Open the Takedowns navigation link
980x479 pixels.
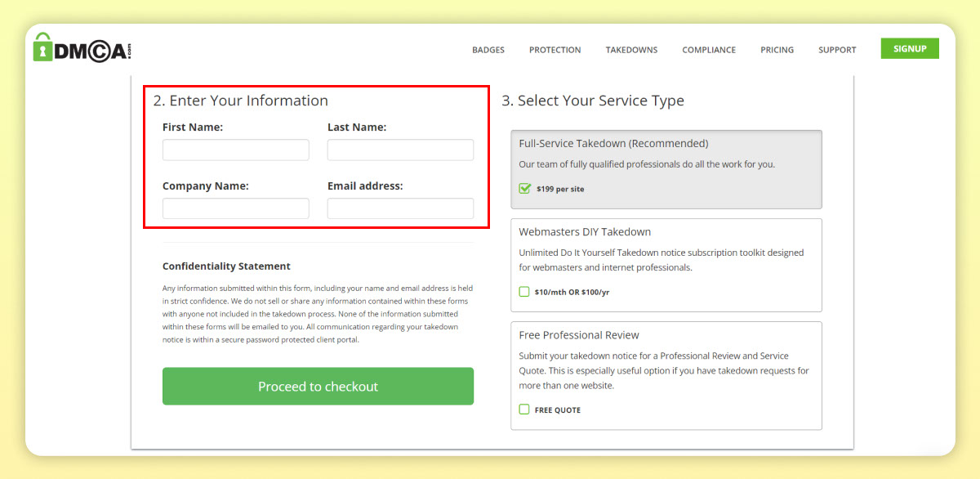631,50
